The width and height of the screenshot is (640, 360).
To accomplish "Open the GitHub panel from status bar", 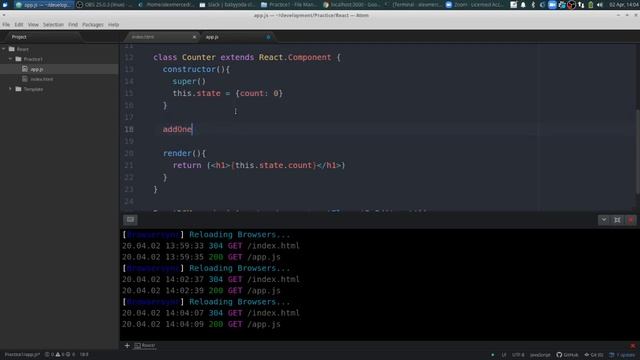I will [567, 355].
